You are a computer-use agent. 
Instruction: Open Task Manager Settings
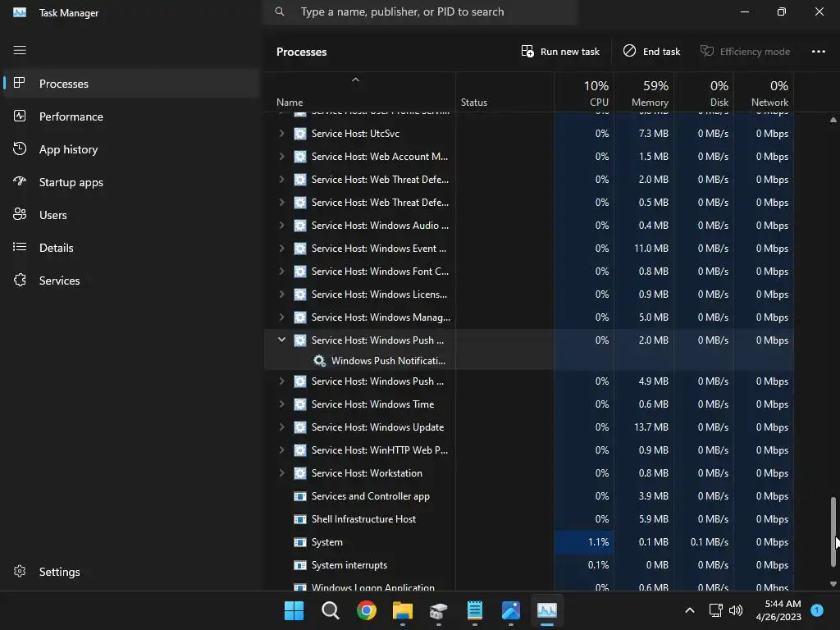click(130, 572)
